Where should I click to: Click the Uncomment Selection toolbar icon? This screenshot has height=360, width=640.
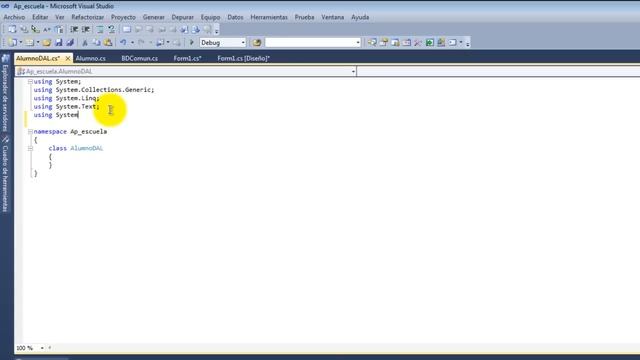tap(111, 29)
